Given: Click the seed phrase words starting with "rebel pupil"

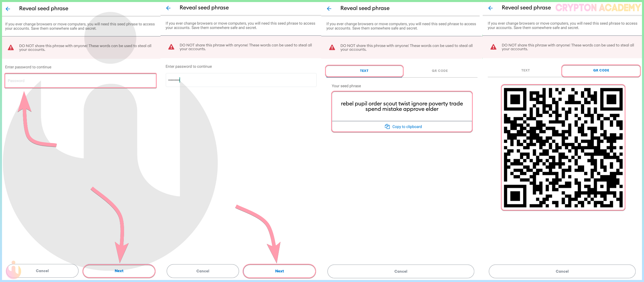Looking at the screenshot, I should [402, 106].
